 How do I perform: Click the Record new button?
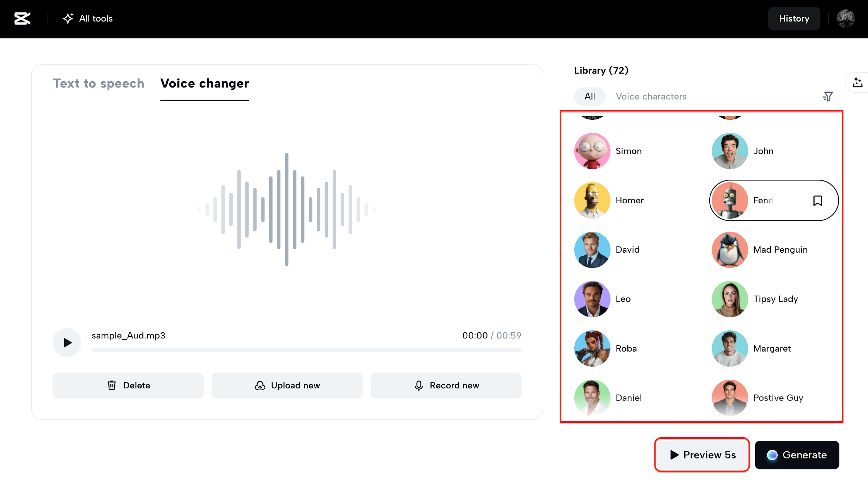446,386
